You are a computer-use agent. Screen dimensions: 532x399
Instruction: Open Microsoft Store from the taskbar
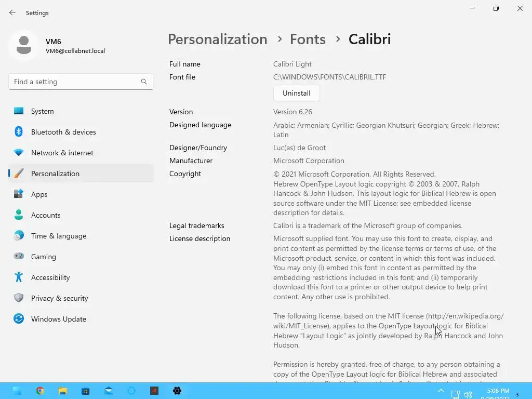pos(86,391)
